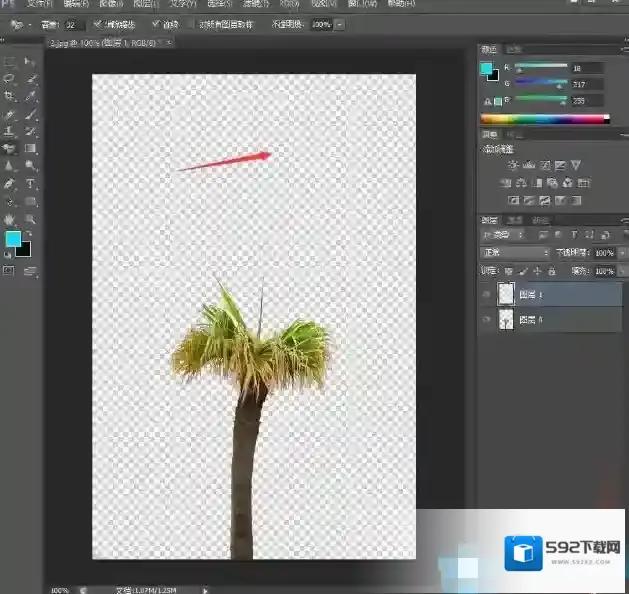Filter layers by pixel layers

(543, 235)
